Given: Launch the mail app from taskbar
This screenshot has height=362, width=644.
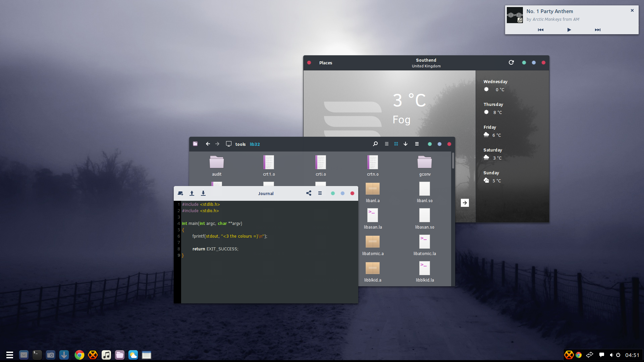Looking at the screenshot, I should (24, 355).
